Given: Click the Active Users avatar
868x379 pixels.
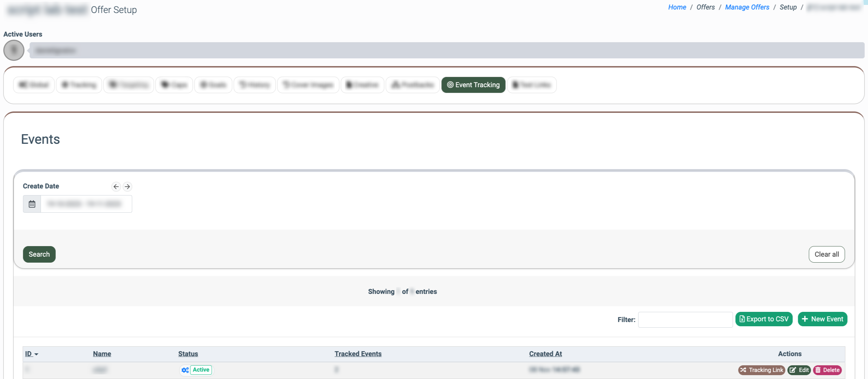Looking at the screenshot, I should tap(14, 50).
